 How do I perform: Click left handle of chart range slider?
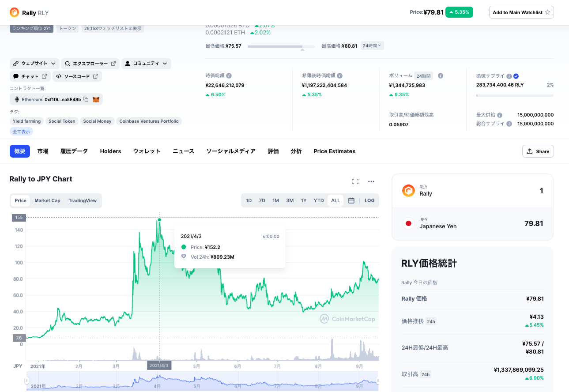pos(27,381)
